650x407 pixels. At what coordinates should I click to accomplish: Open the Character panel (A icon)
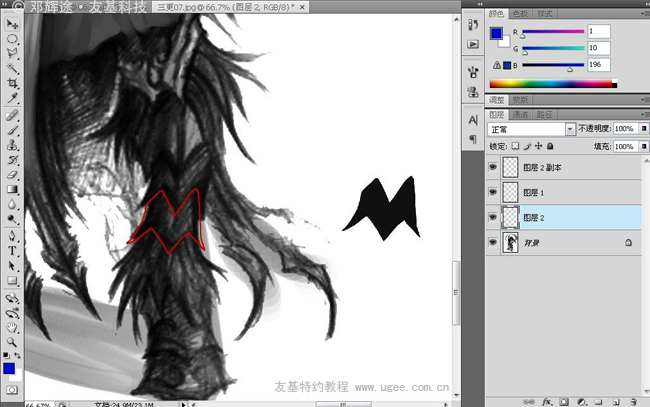[x=472, y=119]
